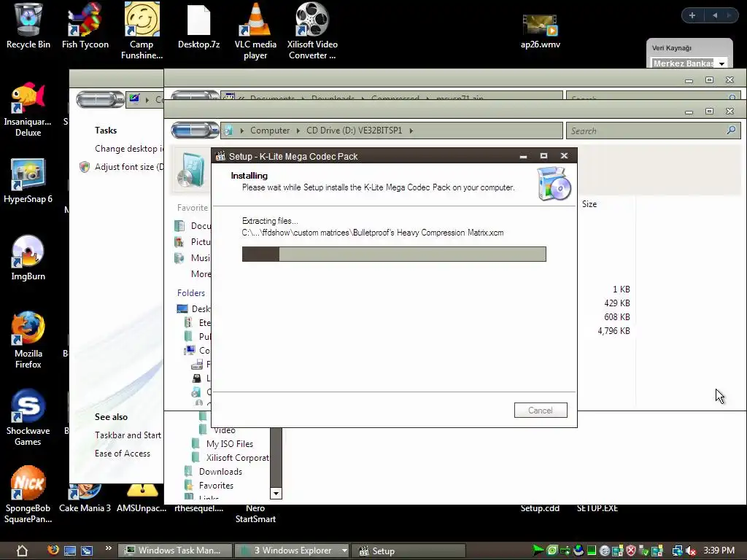Launch Insaniquarium Deluxe shortcut
747x560 pixels.
(28, 109)
